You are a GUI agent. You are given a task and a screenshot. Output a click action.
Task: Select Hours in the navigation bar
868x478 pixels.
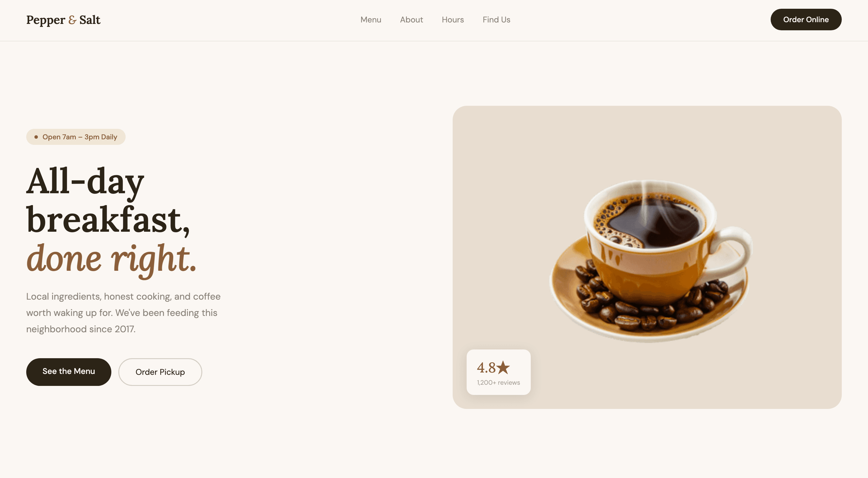coord(453,20)
